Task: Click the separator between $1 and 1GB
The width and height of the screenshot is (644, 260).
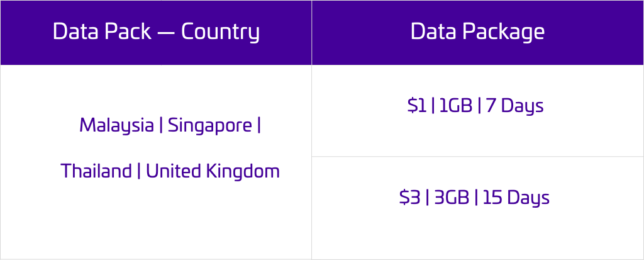Action: pos(433,106)
